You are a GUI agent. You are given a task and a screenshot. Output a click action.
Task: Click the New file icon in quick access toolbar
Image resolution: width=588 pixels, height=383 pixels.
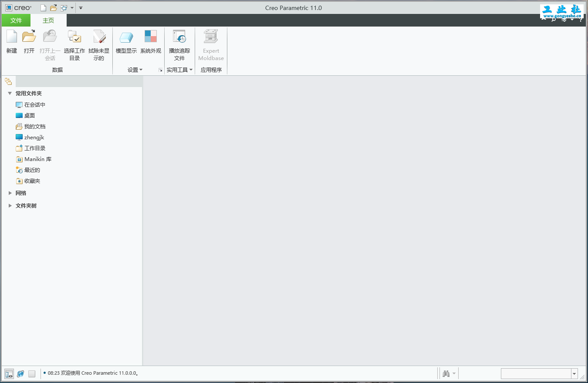click(x=43, y=8)
